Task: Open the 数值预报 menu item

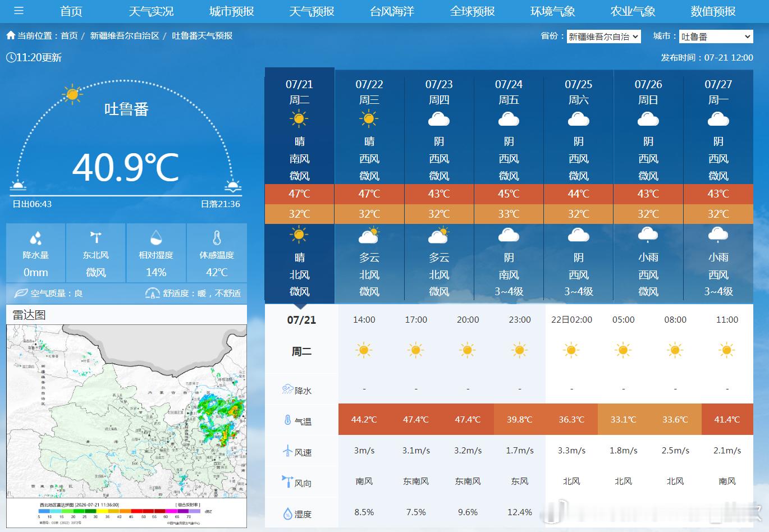Action: (x=713, y=11)
